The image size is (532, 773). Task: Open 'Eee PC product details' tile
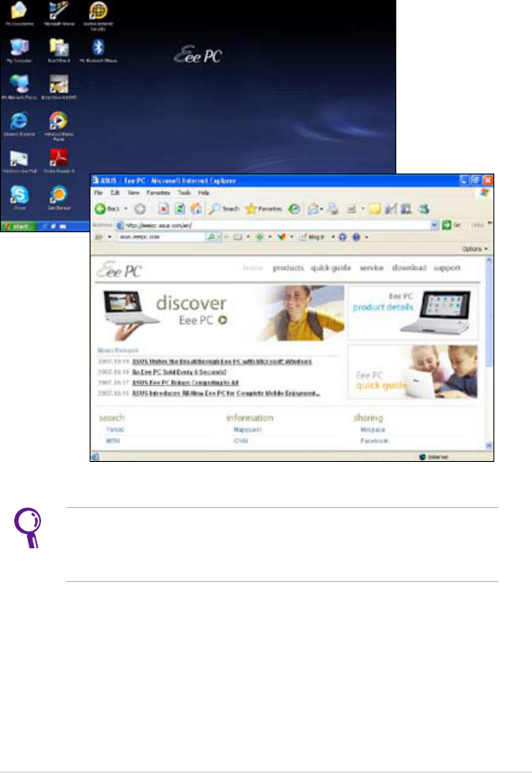(x=413, y=313)
